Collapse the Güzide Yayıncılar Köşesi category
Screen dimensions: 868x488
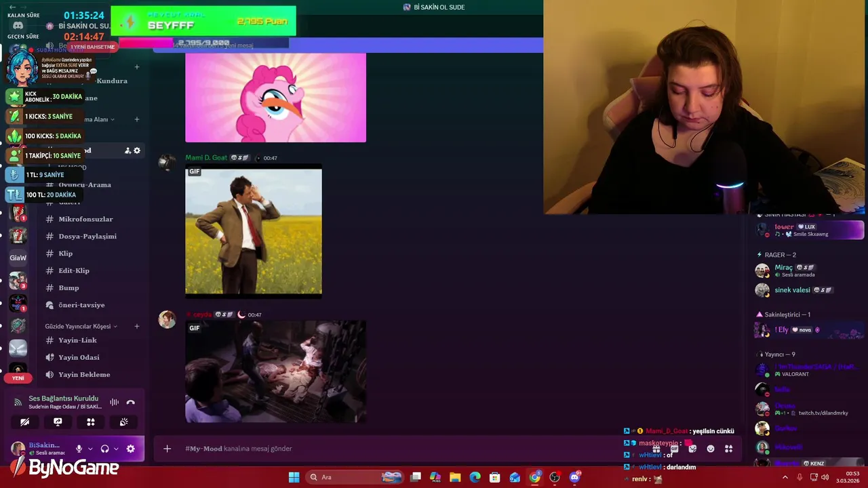pos(81,327)
